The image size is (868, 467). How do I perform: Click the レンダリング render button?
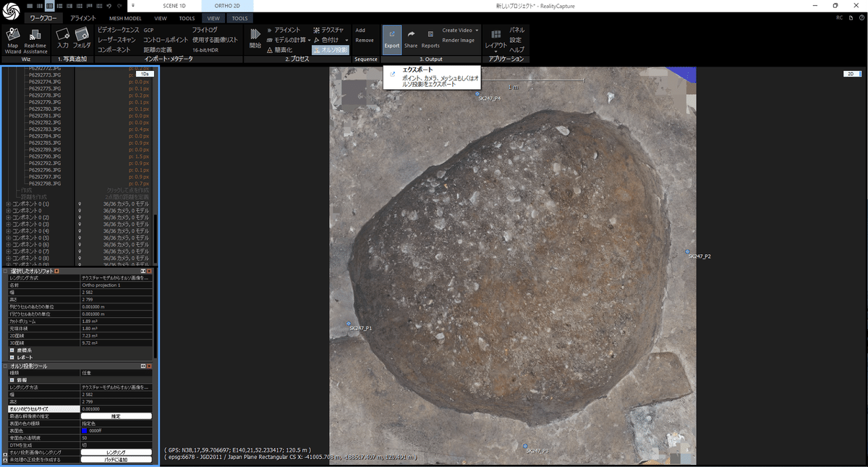116,453
